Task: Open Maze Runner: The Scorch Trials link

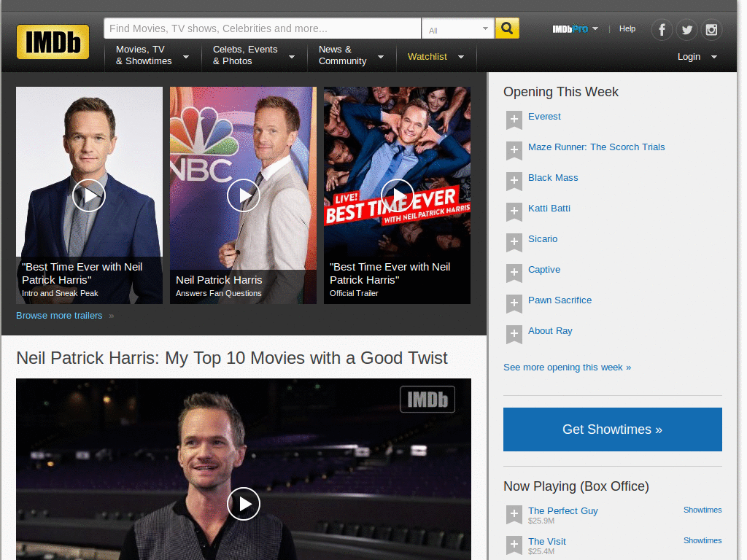Action: (x=597, y=147)
